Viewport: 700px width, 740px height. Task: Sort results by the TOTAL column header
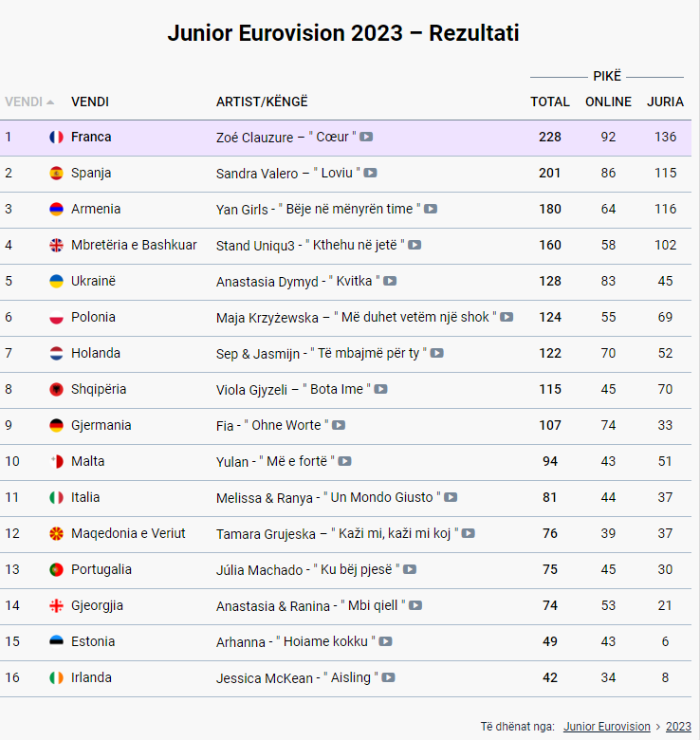(x=550, y=102)
